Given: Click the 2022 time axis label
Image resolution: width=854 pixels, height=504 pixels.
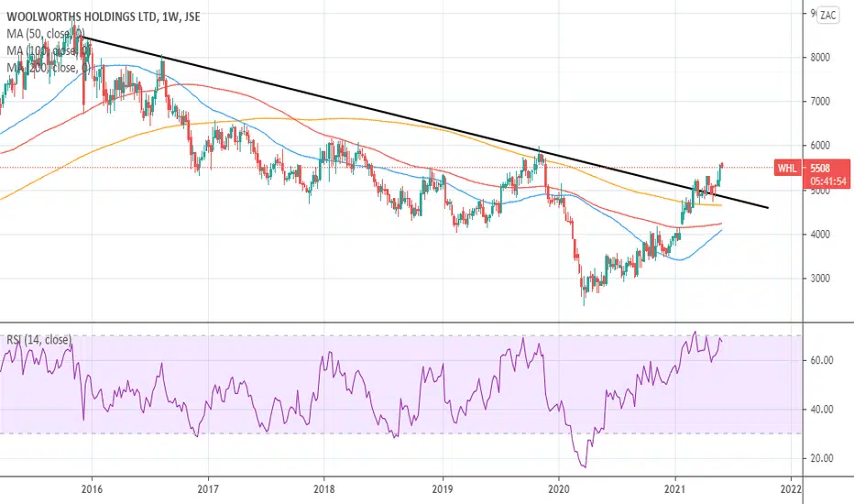Looking at the screenshot, I should coord(792,489).
